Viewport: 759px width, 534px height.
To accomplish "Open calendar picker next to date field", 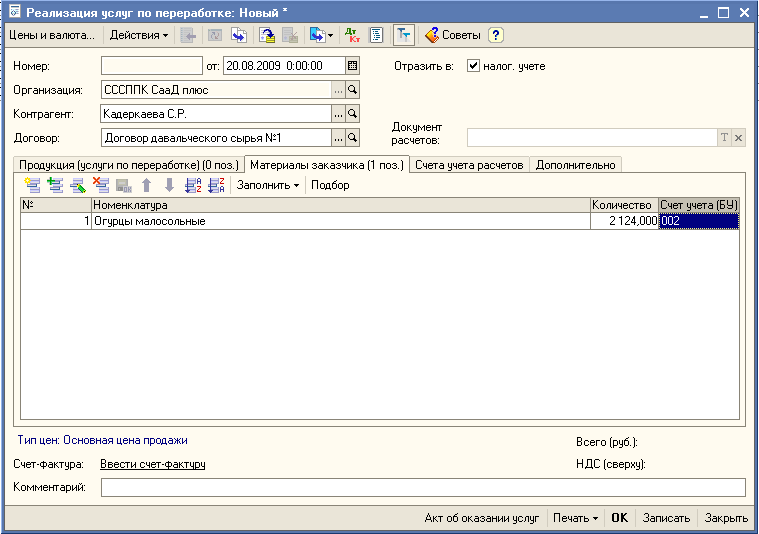I will (352, 66).
